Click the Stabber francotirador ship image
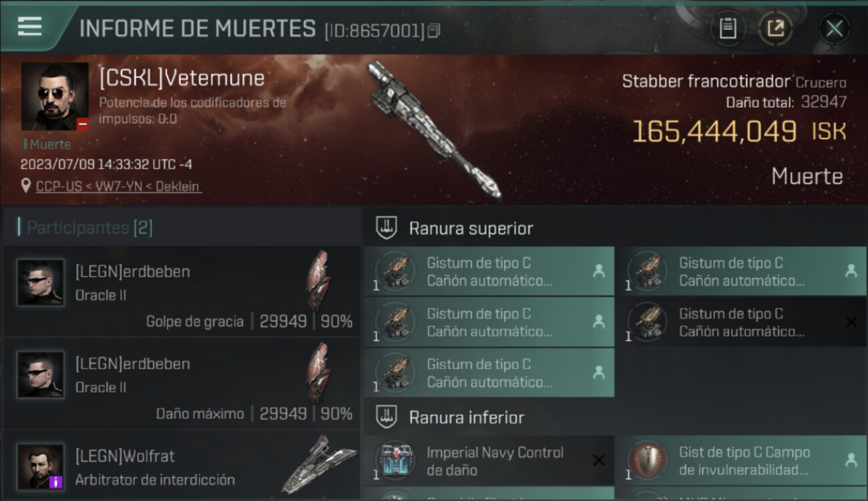The height and width of the screenshot is (501, 868). tap(434, 130)
